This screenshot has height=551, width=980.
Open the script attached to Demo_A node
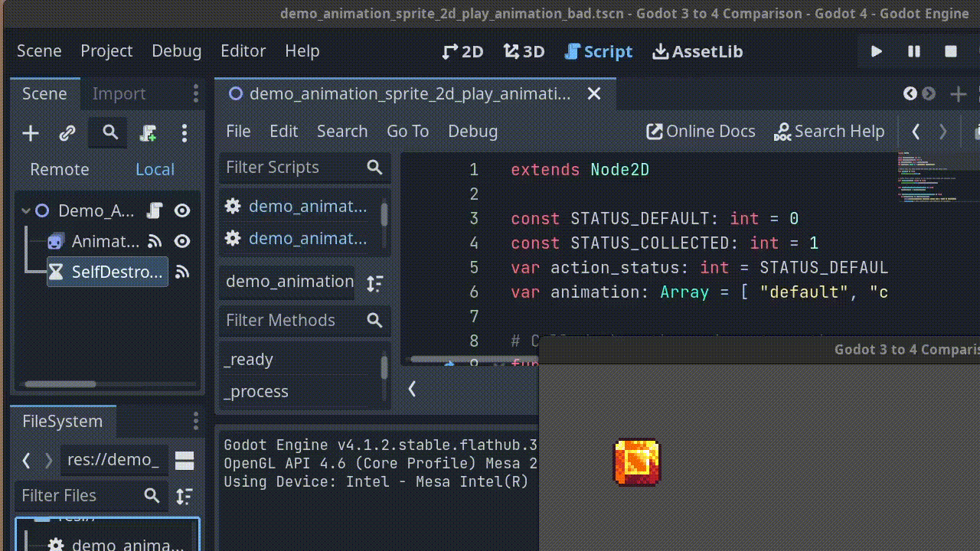pyautogui.click(x=152, y=210)
